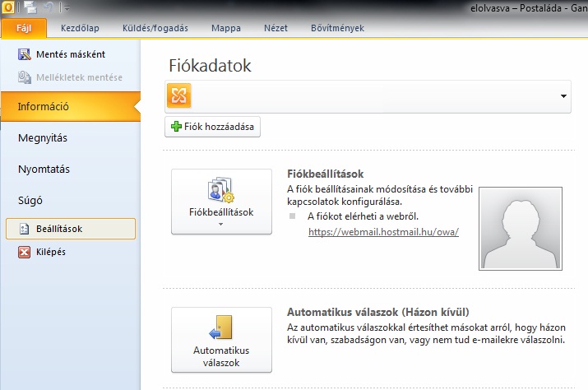Open the Súgó section
The image size is (588, 390).
pos(30,200)
